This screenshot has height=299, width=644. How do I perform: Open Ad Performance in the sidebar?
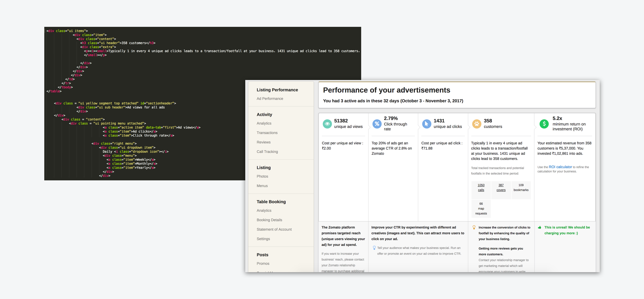[270, 99]
